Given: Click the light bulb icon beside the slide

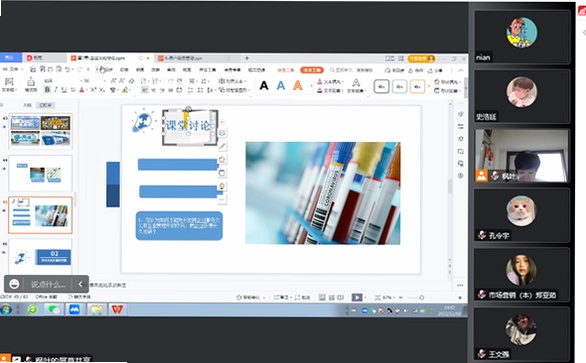Looking at the screenshot, I should 222,186.
